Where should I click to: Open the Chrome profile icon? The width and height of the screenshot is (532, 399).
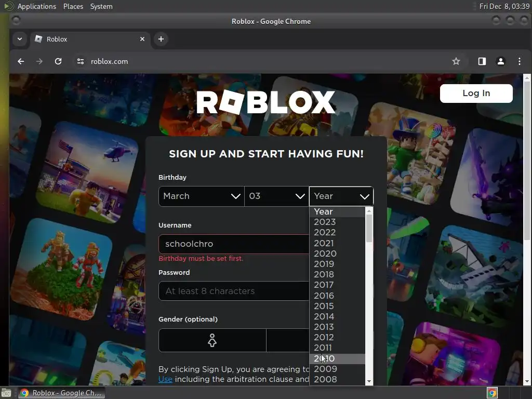pyautogui.click(x=501, y=61)
